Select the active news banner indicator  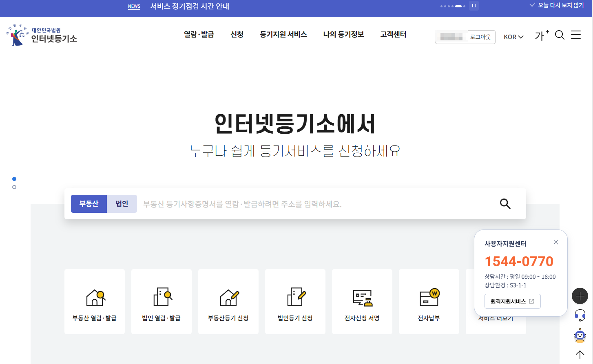tap(458, 6)
